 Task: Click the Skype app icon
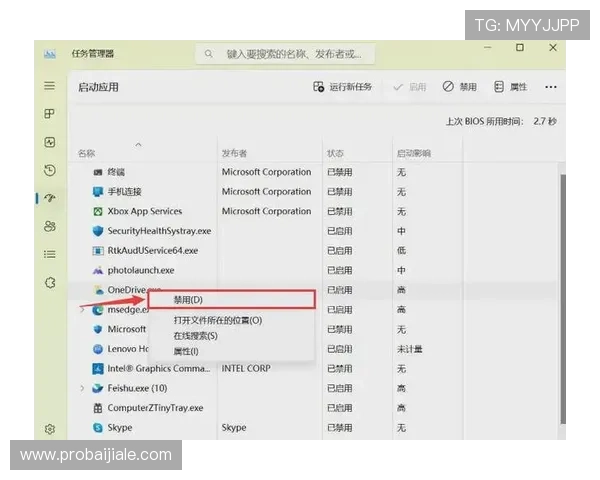[98, 428]
